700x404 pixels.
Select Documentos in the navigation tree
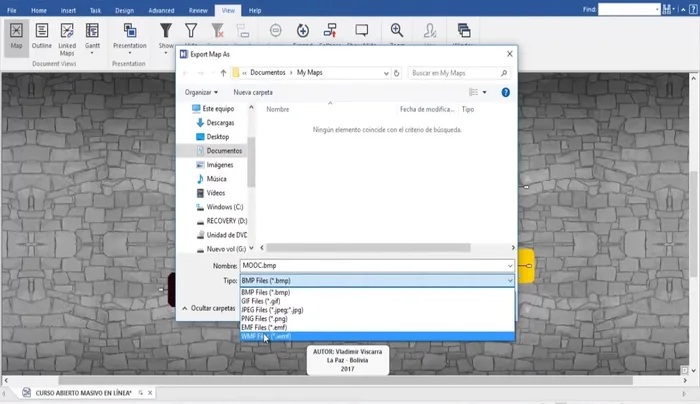pos(223,150)
